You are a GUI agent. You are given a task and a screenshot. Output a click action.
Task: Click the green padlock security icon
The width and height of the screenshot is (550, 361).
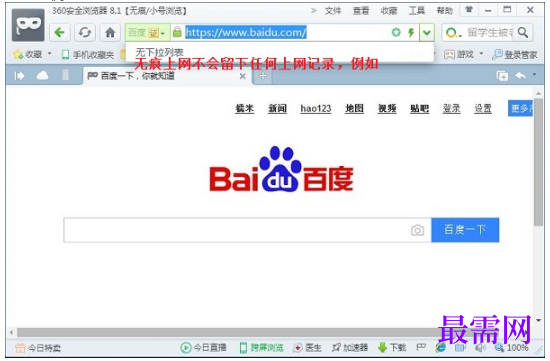click(x=177, y=32)
